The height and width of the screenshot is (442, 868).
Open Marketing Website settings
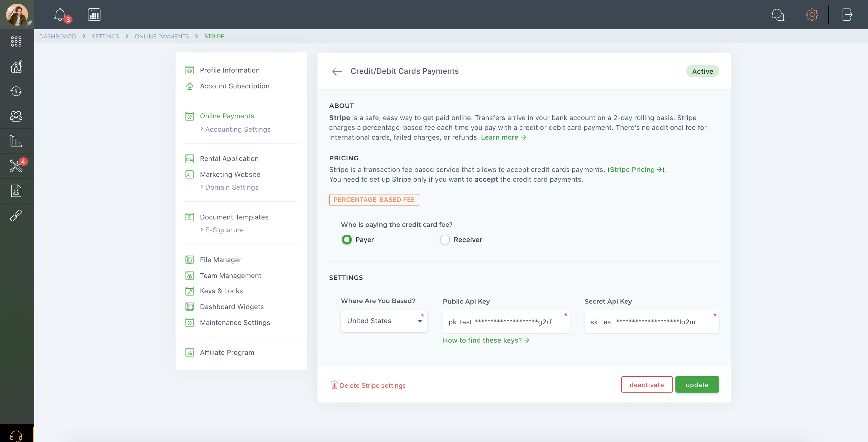[230, 174]
